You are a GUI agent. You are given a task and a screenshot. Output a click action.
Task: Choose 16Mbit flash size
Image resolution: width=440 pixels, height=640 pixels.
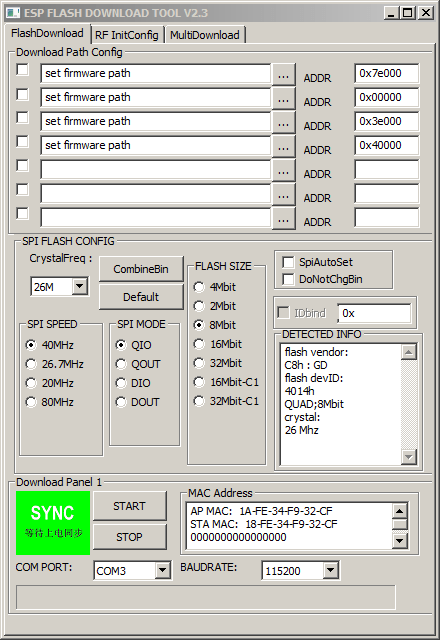pyautogui.click(x=218, y=344)
